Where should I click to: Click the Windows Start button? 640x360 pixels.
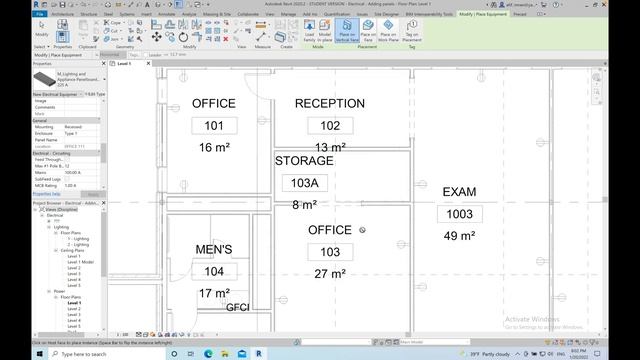[x=40, y=353]
